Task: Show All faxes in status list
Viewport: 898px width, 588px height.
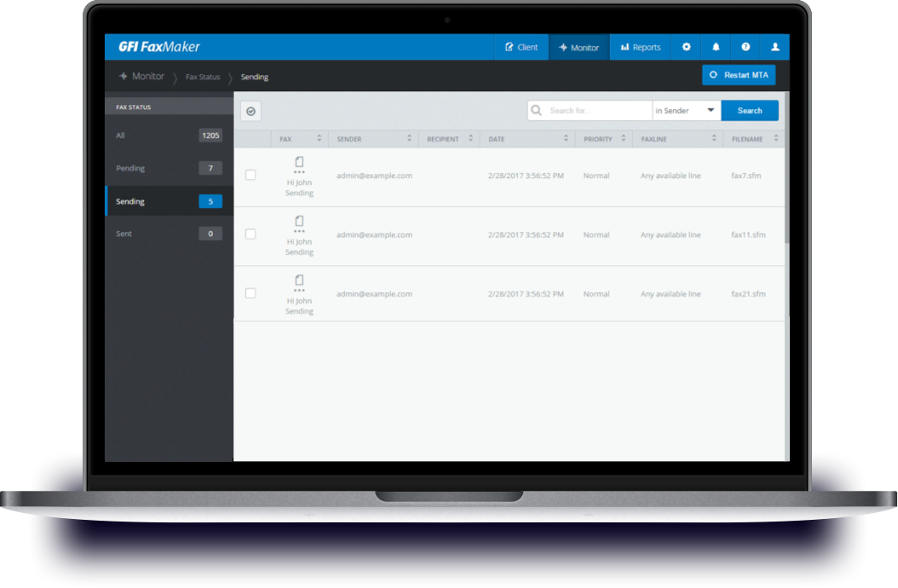Action: tap(169, 135)
